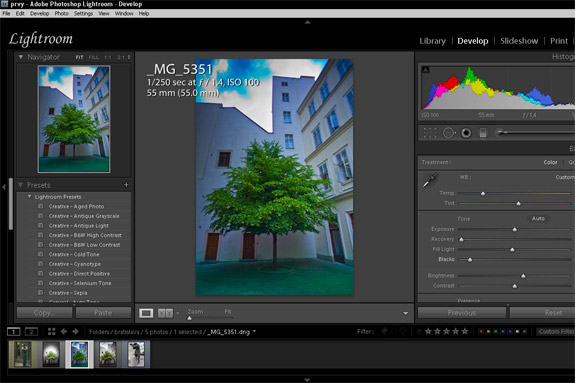Click main window button labeled 1

pos(14,332)
